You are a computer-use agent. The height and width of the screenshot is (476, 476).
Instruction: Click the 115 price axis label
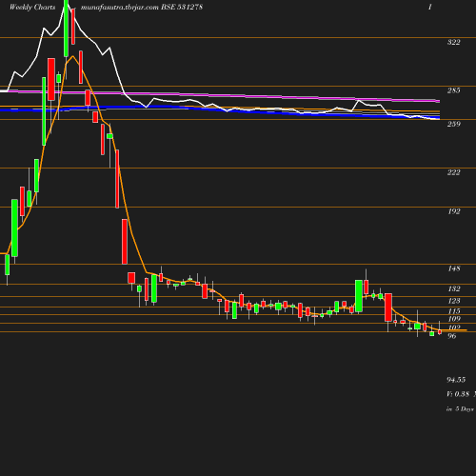pos(454,311)
